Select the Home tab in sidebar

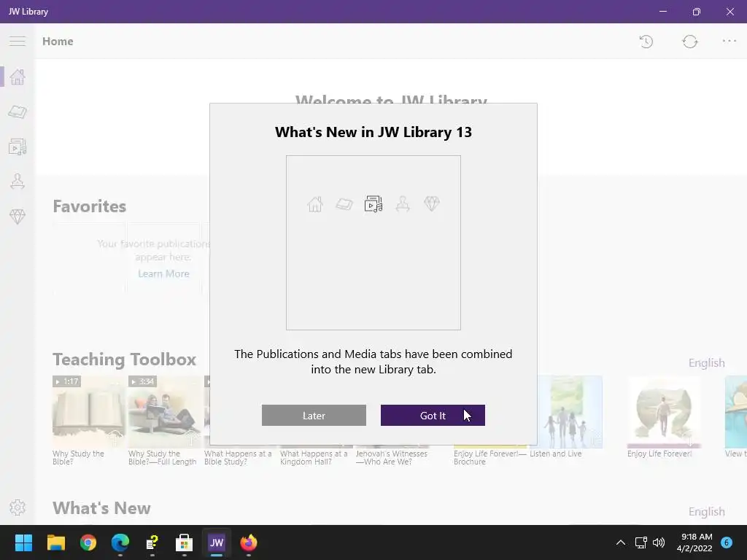[18, 77]
